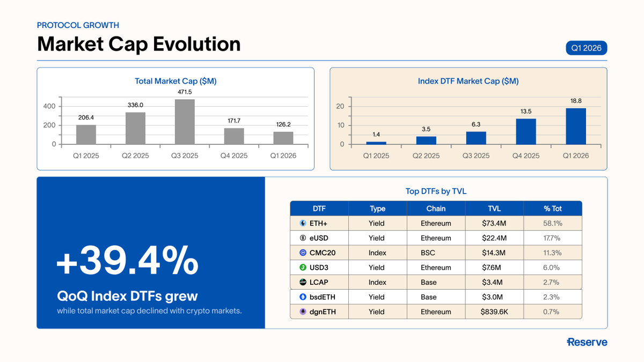The width and height of the screenshot is (644, 362).
Task: Click the Q1 2026 bar in Total Market Cap
Action: click(283, 138)
